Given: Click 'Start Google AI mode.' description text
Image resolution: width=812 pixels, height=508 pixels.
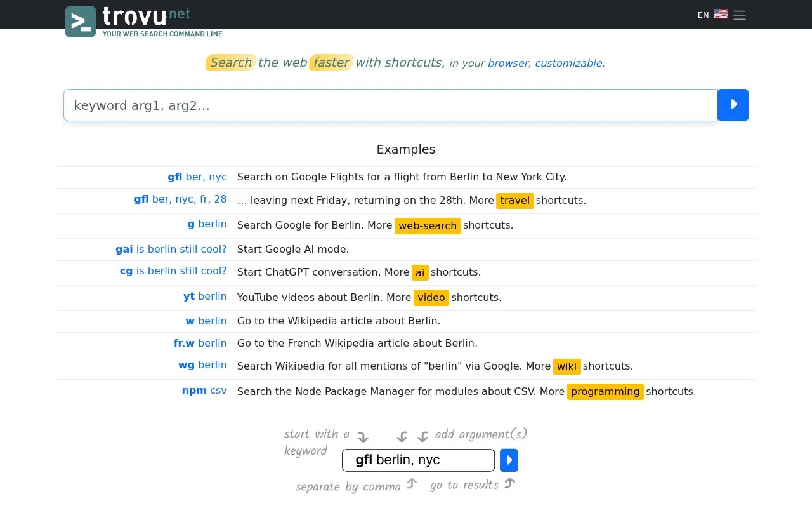Looking at the screenshot, I should click(293, 249).
